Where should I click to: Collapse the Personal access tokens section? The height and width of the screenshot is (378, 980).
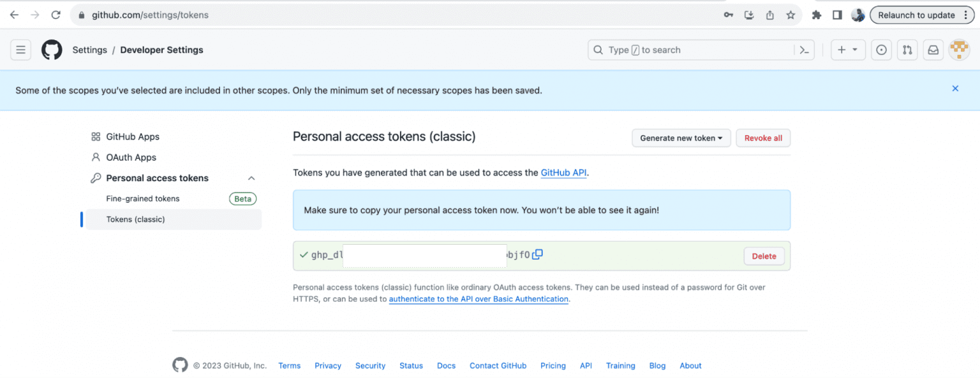251,178
